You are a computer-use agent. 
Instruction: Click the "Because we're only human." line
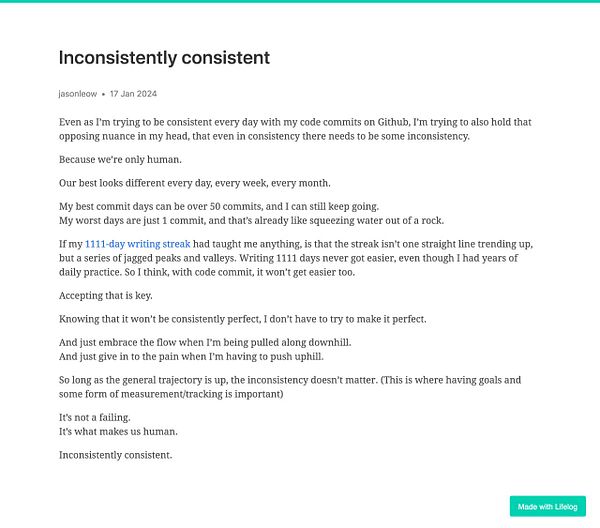120,160
